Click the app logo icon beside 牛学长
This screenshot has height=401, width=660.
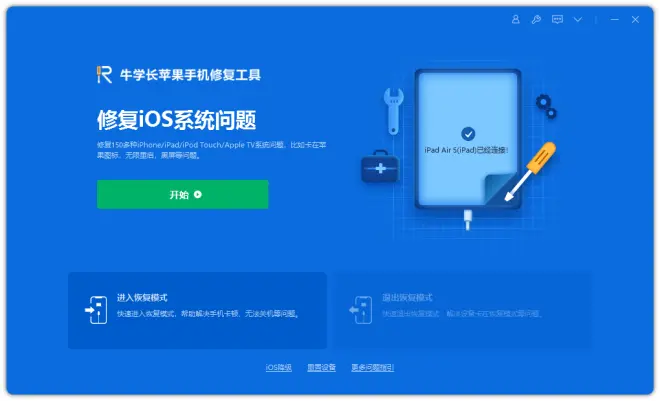[104, 74]
